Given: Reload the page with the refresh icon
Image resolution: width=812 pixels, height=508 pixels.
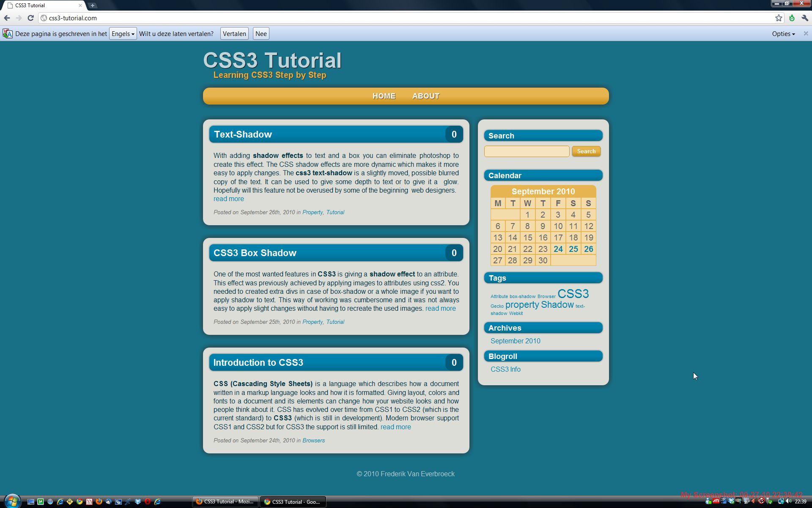Looking at the screenshot, I should (30, 18).
